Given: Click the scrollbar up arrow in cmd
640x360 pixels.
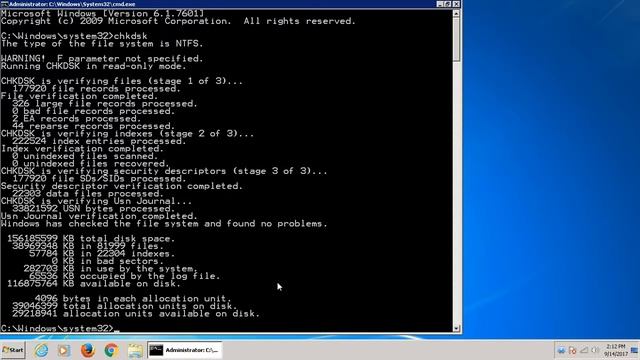Looking at the screenshot, I should (x=457, y=13).
